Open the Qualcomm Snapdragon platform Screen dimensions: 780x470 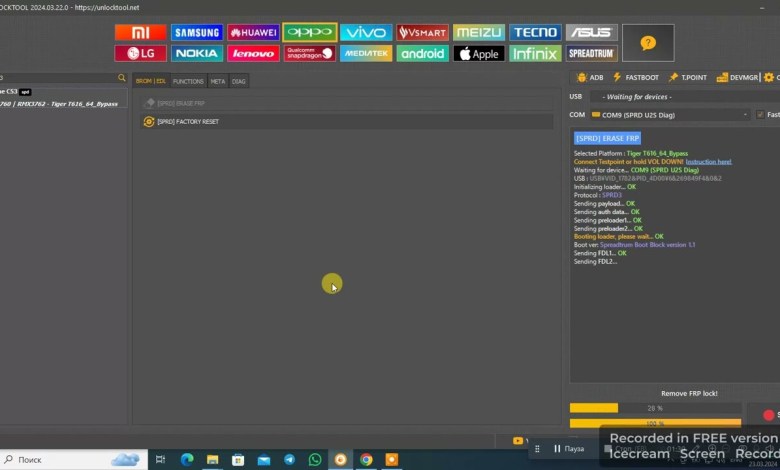coord(309,53)
